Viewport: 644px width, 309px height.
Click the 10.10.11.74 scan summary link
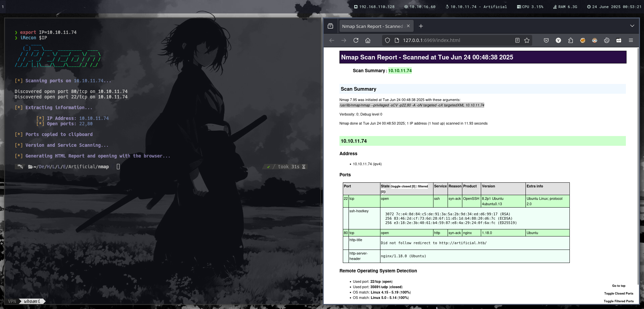coord(400,71)
